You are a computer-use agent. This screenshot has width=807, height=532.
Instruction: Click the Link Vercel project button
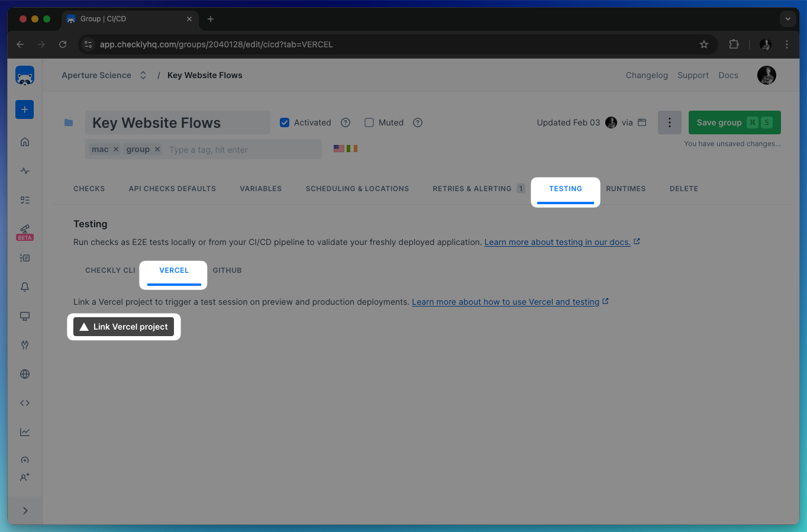[124, 326]
